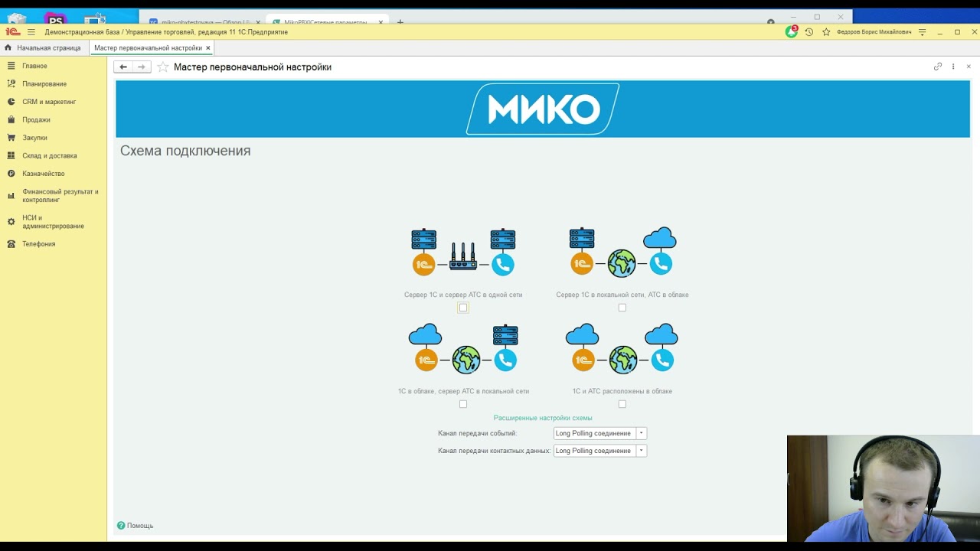Click the 1C and PBX same-network diagram

click(463, 252)
